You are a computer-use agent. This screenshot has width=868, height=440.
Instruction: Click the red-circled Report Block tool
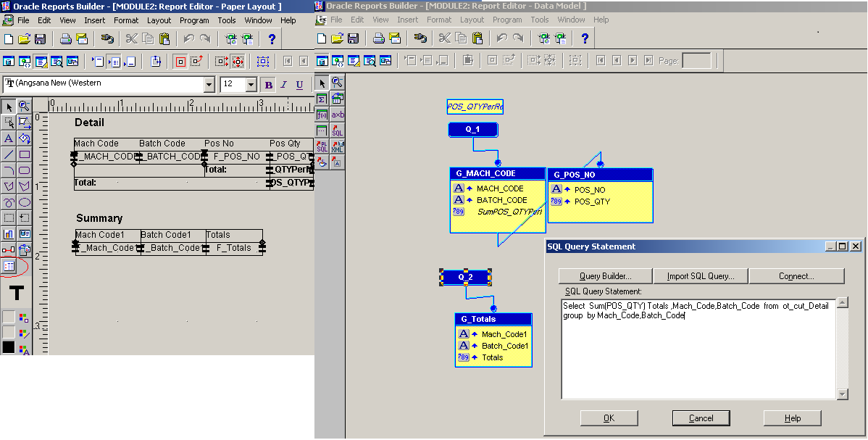pos(9,266)
